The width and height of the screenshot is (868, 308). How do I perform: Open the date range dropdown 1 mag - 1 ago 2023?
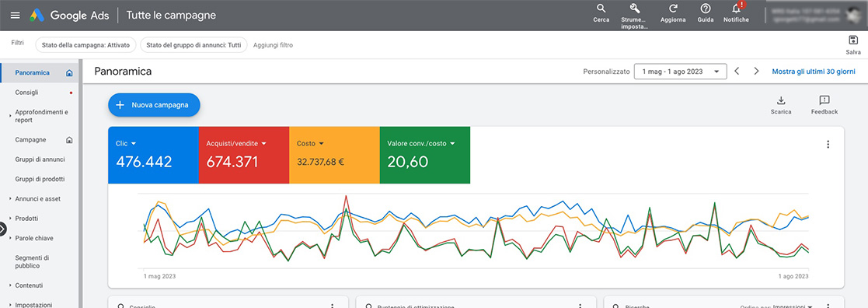point(681,72)
